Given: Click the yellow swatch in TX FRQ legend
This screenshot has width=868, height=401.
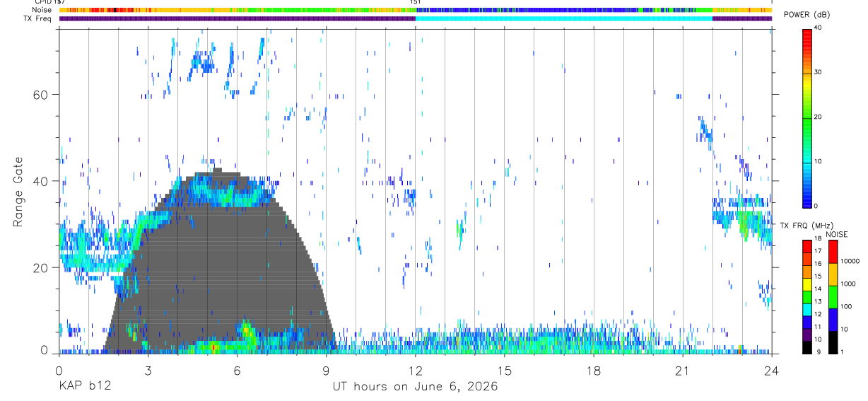Looking at the screenshot, I should tap(807, 284).
